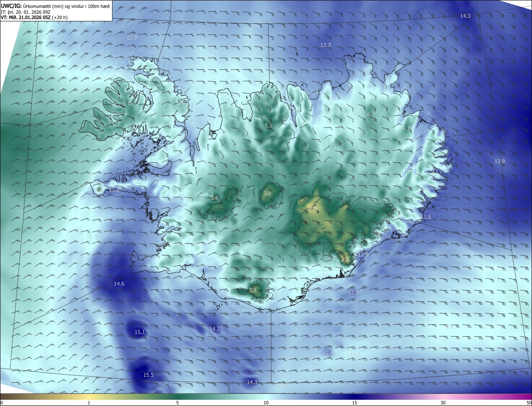Click the colorbar scale label 30

click(x=443, y=403)
